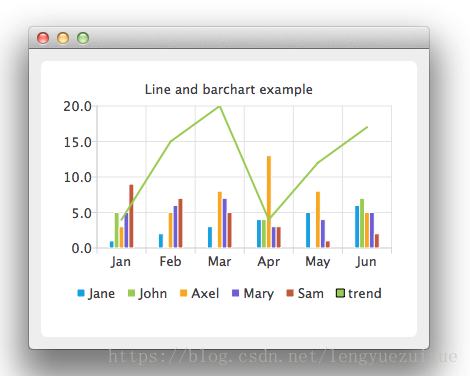Click the 5.0 y-axis value

click(82, 213)
